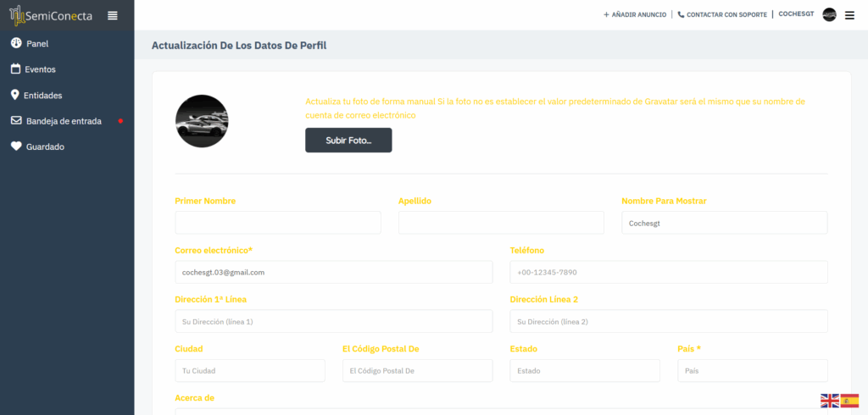Toggle the sidebar hamburger menu icon

[113, 15]
